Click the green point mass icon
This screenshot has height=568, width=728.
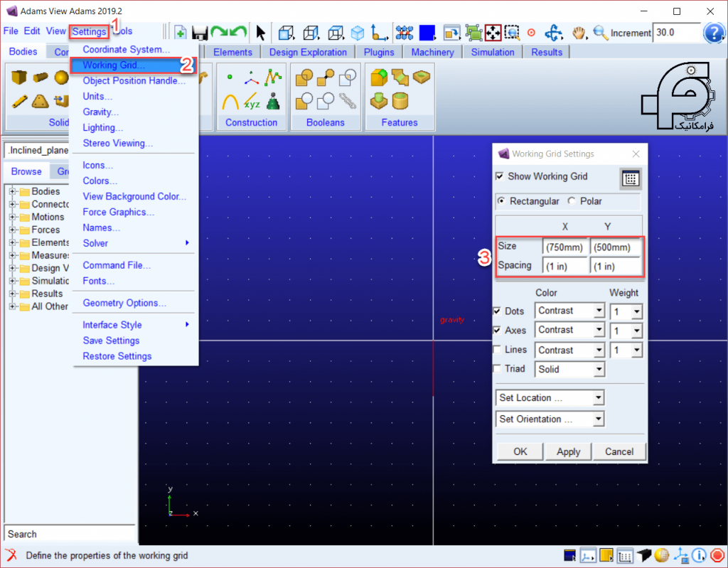coord(273,101)
